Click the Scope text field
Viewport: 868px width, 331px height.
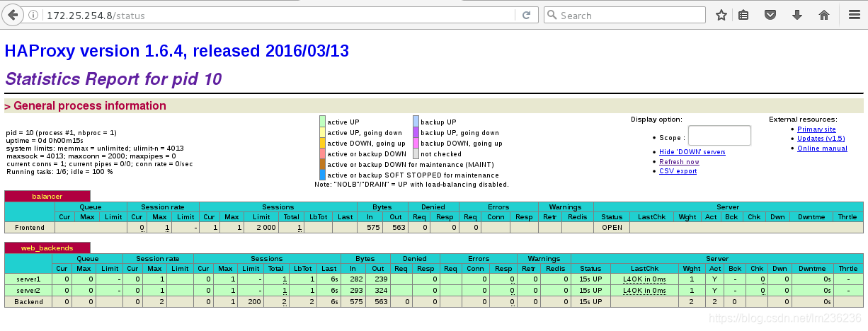click(719, 136)
